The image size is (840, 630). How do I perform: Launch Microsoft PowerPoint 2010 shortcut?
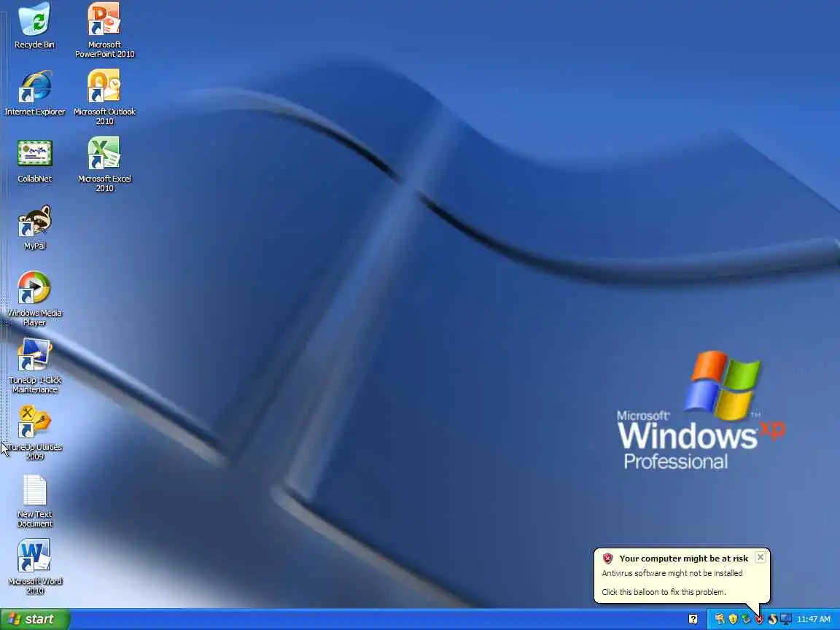point(104,29)
